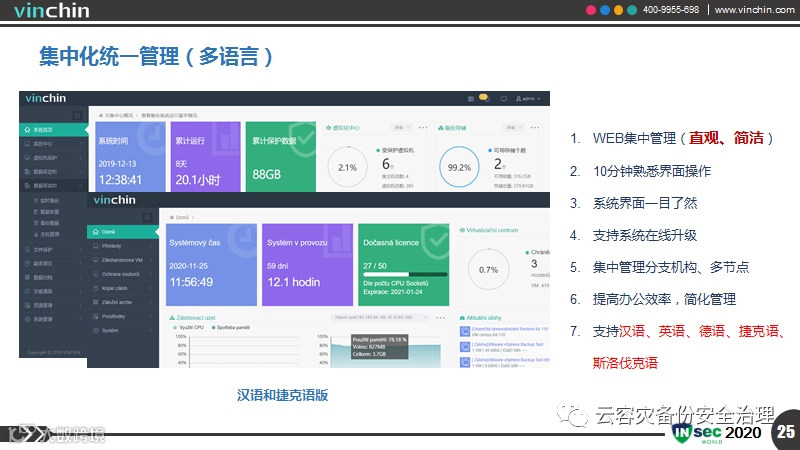Select the 系统首页 home menu item

pyautogui.click(x=54, y=130)
